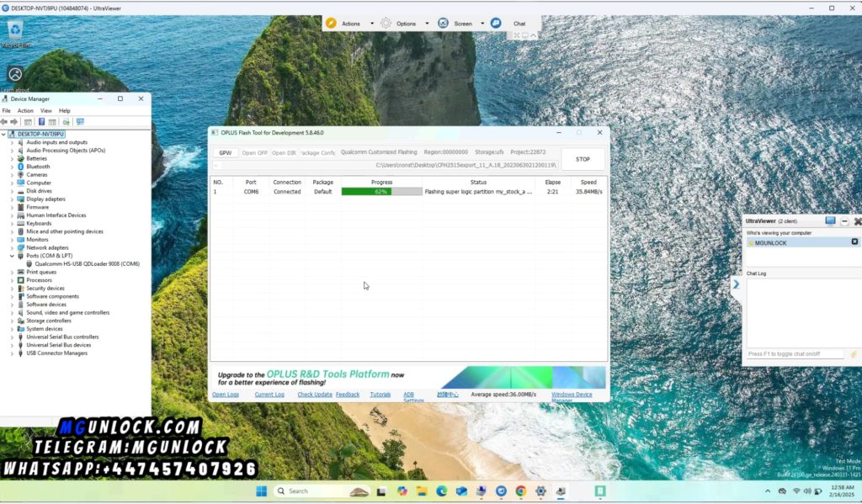862x504 pixels.
Task: Click the attachment icon beside chat input
Action: (854, 354)
